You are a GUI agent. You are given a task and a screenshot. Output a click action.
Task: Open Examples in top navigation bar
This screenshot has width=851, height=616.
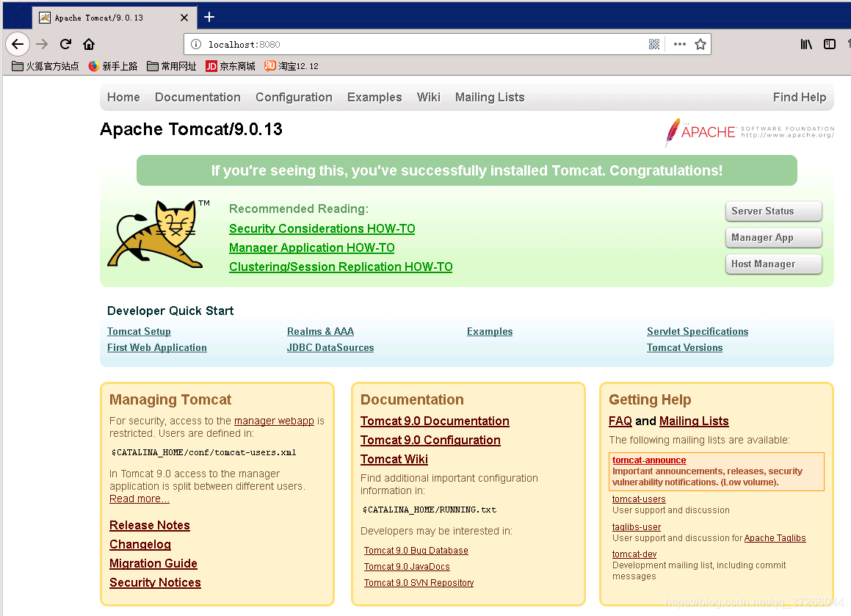pos(374,97)
